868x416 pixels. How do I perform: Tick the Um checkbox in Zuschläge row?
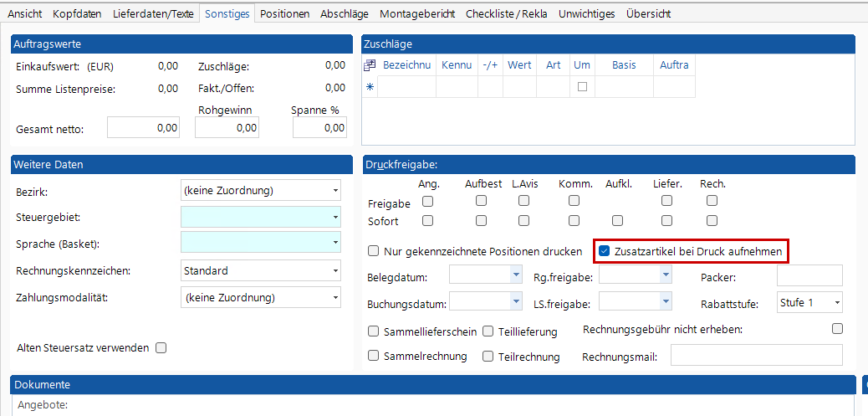pyautogui.click(x=582, y=86)
